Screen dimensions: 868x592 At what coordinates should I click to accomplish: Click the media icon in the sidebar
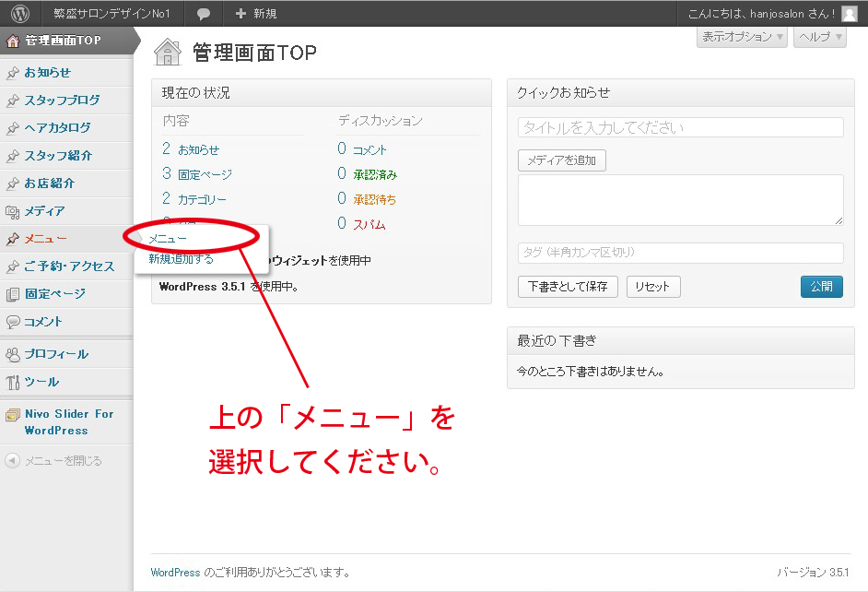click(x=13, y=211)
